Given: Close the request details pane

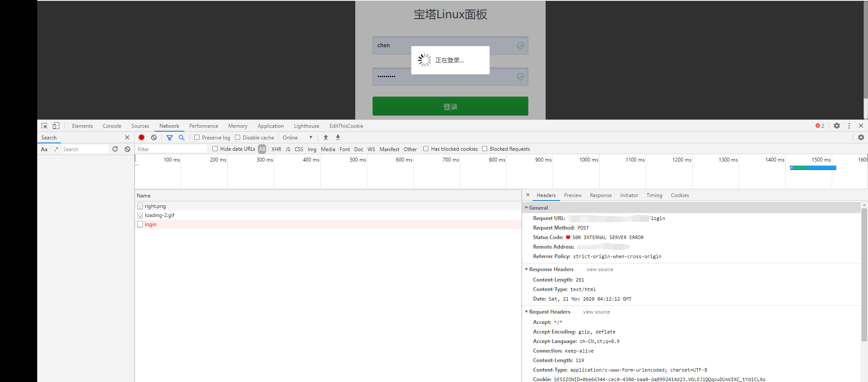Looking at the screenshot, I should (x=528, y=195).
